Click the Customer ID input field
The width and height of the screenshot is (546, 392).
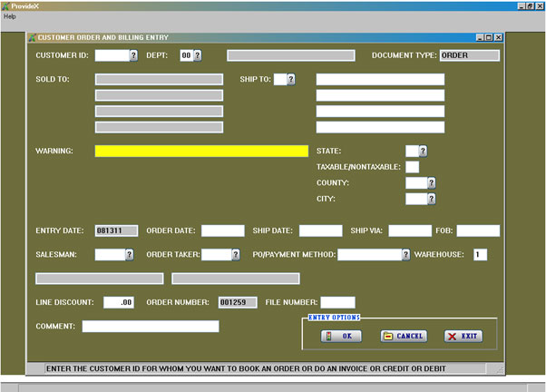[112, 55]
